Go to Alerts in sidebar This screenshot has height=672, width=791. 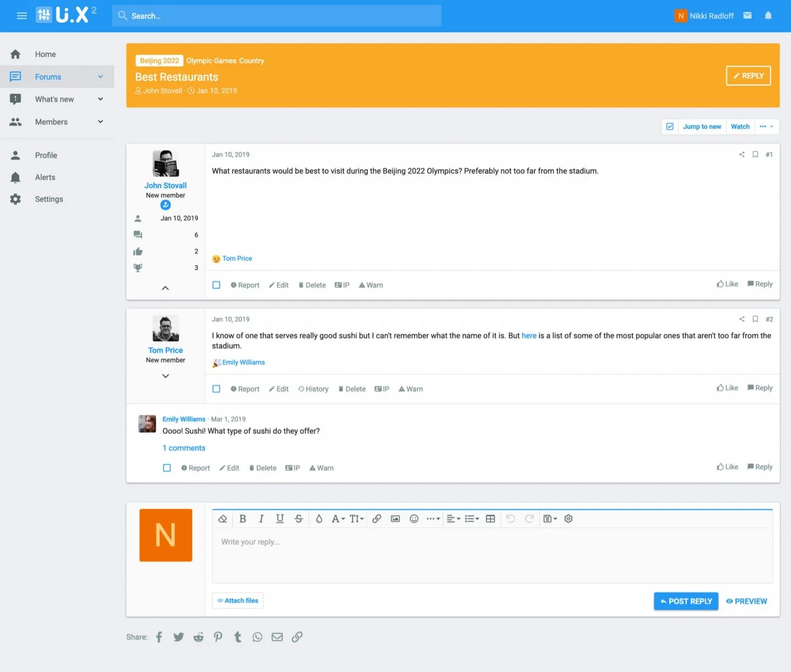[45, 177]
